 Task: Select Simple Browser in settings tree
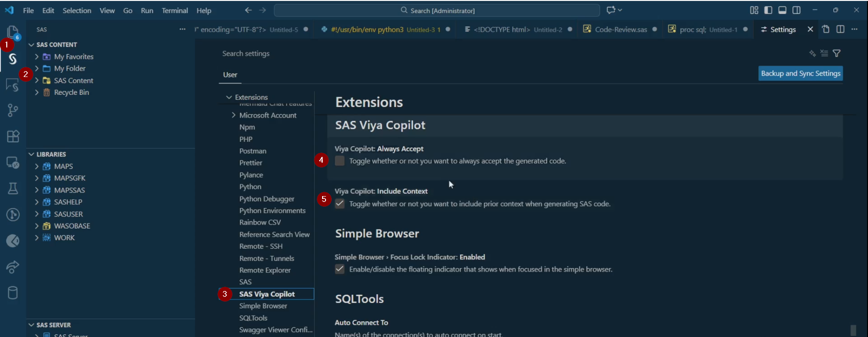263,306
